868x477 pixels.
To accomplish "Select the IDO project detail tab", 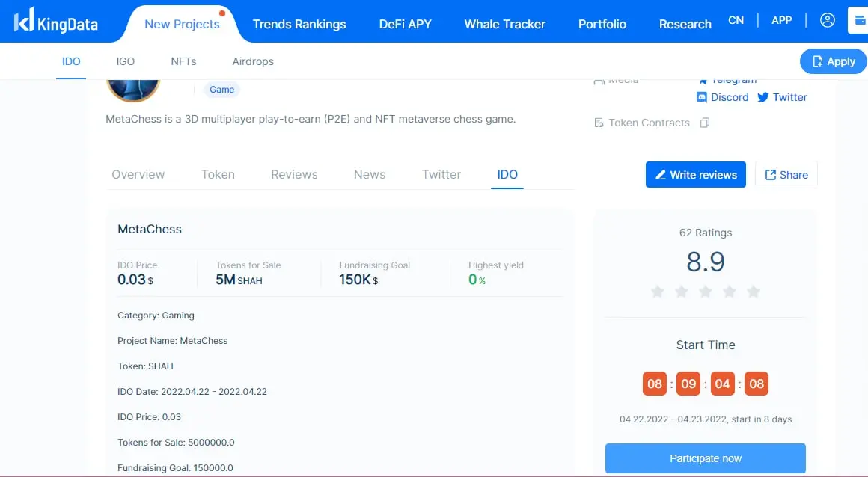I will click(507, 175).
